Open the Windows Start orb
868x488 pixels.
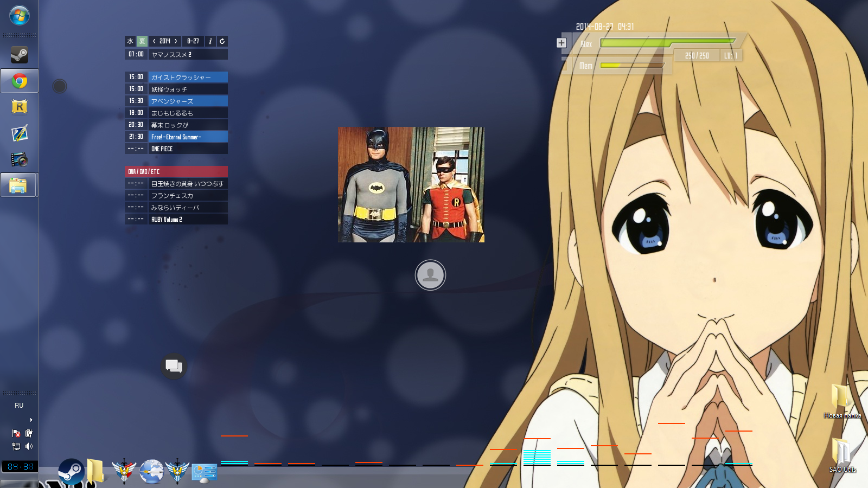pos(19,15)
